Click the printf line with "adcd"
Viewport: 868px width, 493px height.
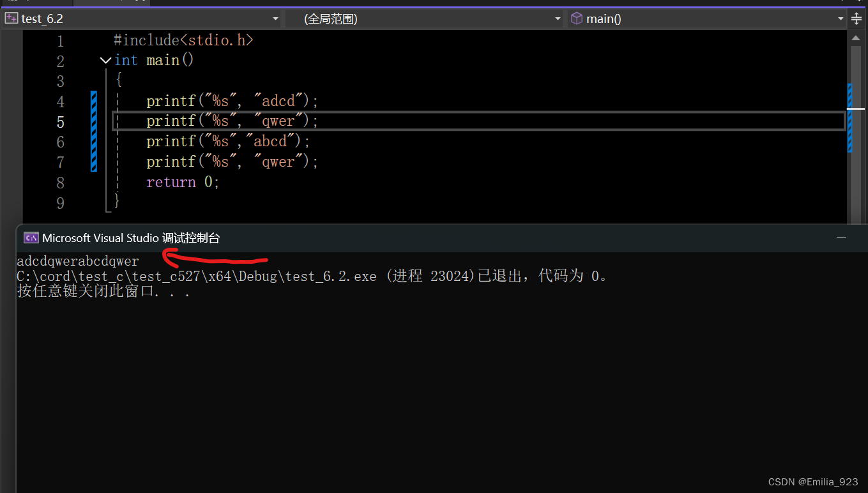pyautogui.click(x=232, y=101)
